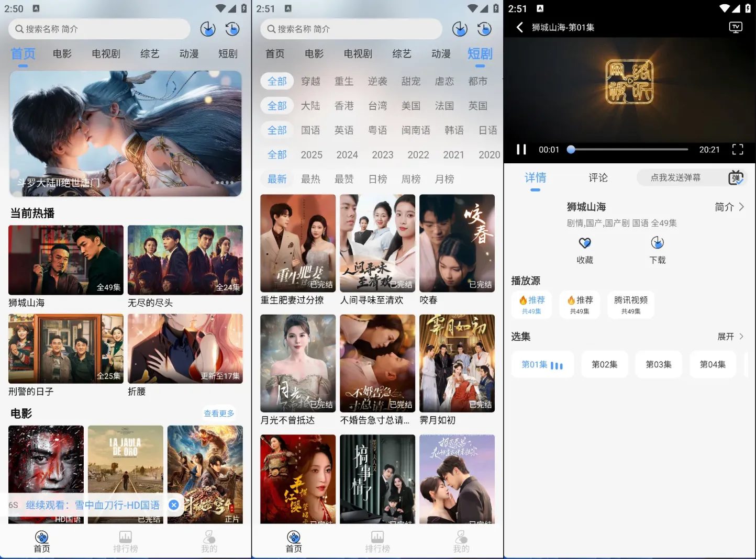Play episode 第02集
Viewport: 756px width, 559px height.
pyautogui.click(x=604, y=364)
